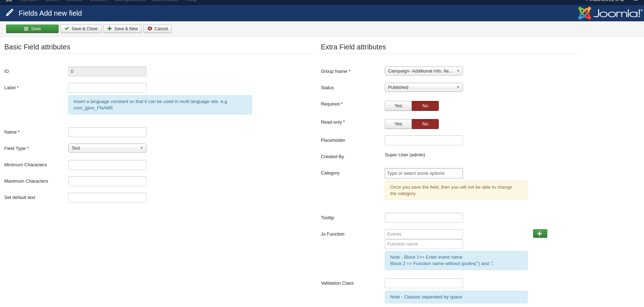
Task: Open the Field Type dropdown
Action: point(107,148)
